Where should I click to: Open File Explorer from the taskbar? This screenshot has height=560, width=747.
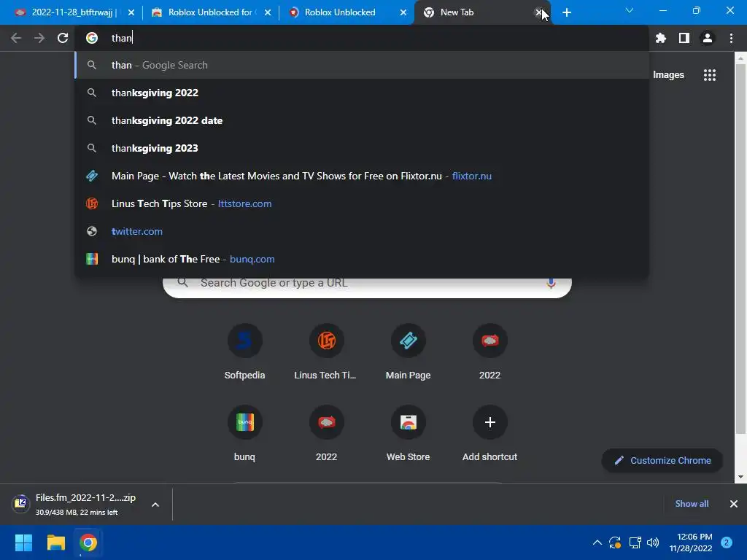click(x=55, y=542)
